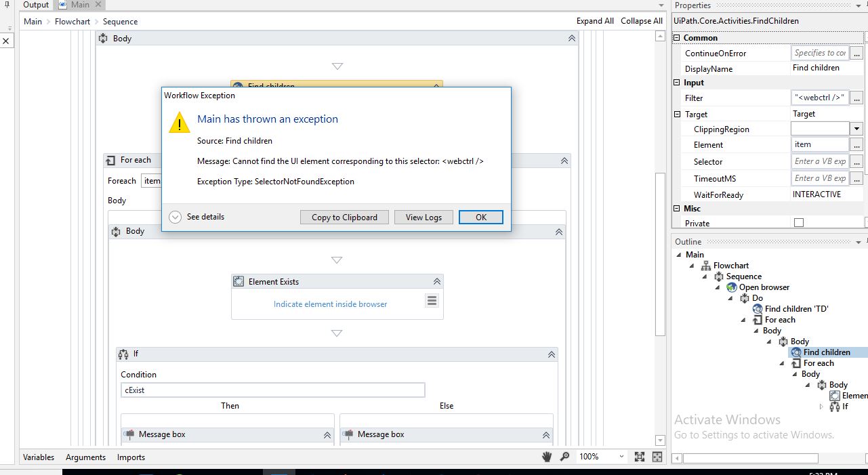868x475 pixels.
Task: Click Main in the breadcrumb
Action: click(33, 22)
